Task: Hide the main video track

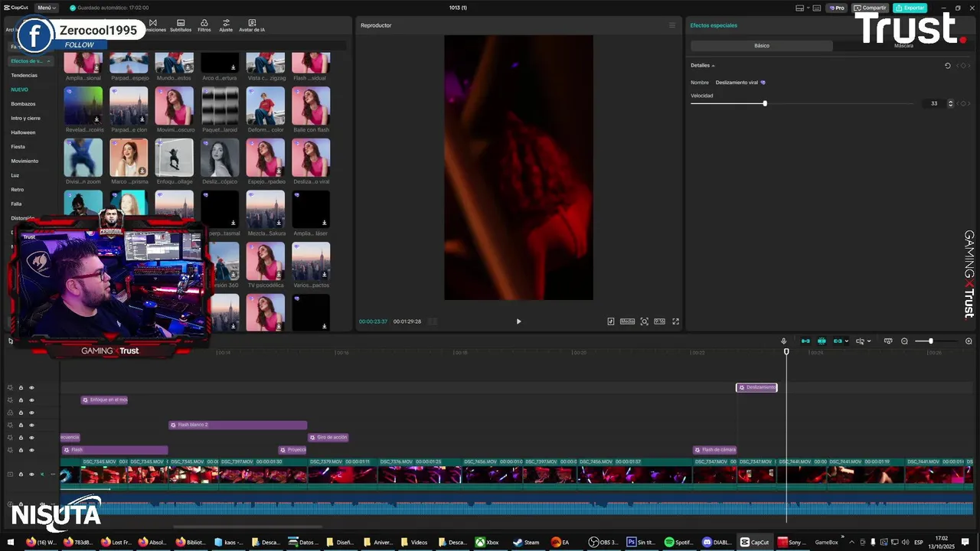Action: pos(31,474)
